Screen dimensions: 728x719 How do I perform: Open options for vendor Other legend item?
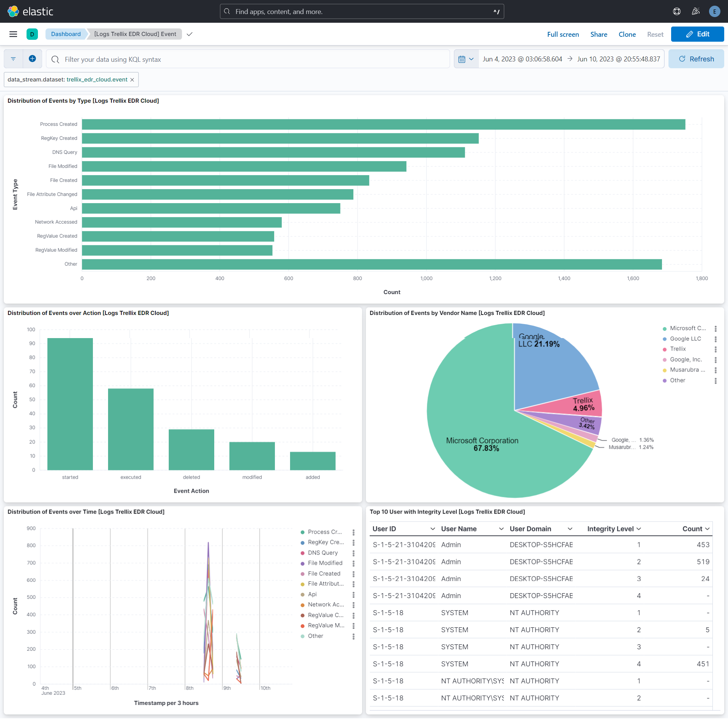click(x=715, y=381)
